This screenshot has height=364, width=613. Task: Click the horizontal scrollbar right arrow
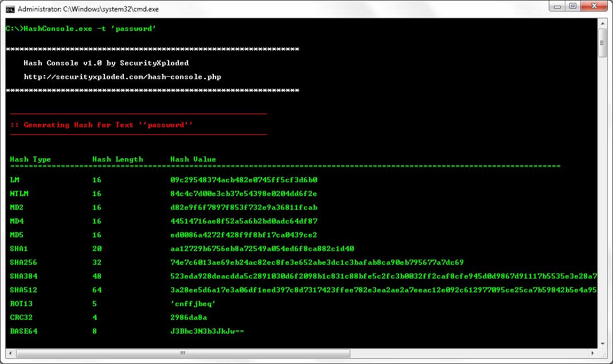tap(592, 353)
